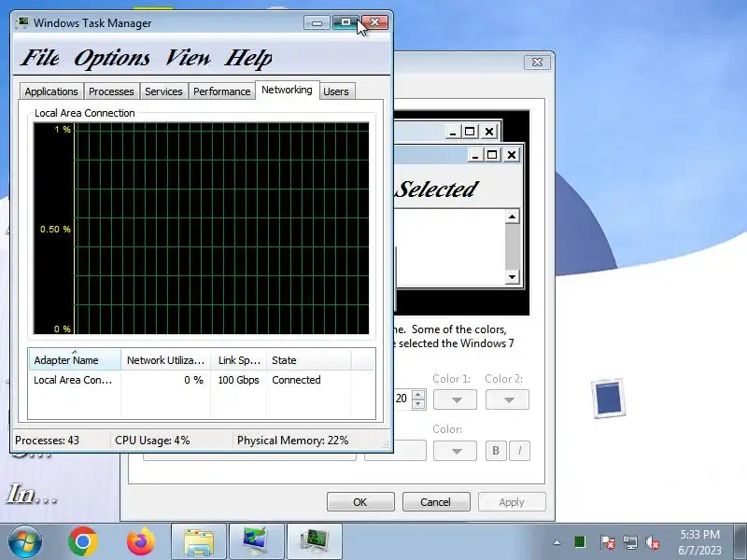Decrease the size spinner value
747x560 pixels.
coord(418,404)
